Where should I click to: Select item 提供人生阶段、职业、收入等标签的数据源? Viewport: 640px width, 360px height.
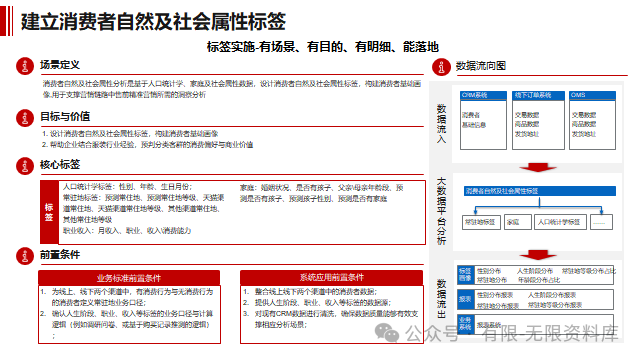point(317,302)
